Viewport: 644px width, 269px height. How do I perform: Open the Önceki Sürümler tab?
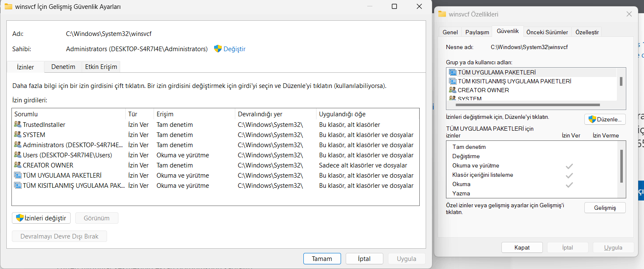(x=547, y=32)
